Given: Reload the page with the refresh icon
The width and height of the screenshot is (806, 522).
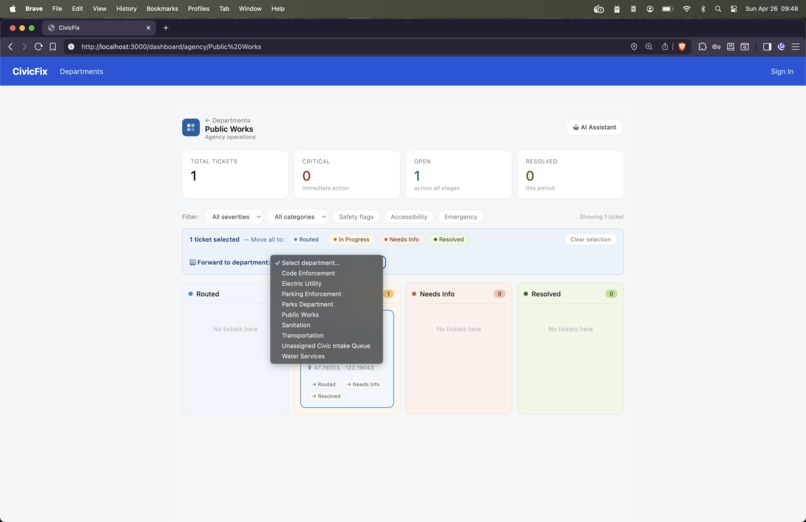Looking at the screenshot, I should 38,47.
